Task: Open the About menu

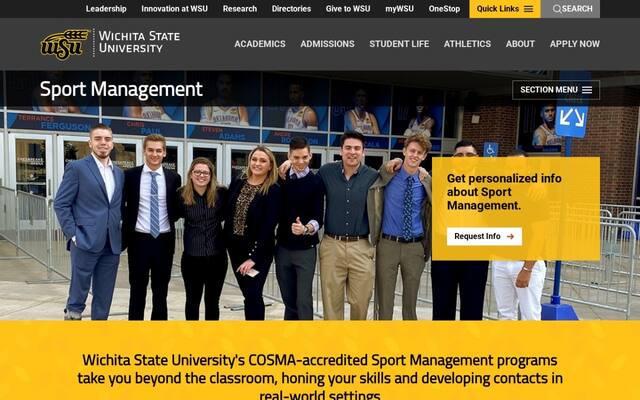Action: [520, 44]
